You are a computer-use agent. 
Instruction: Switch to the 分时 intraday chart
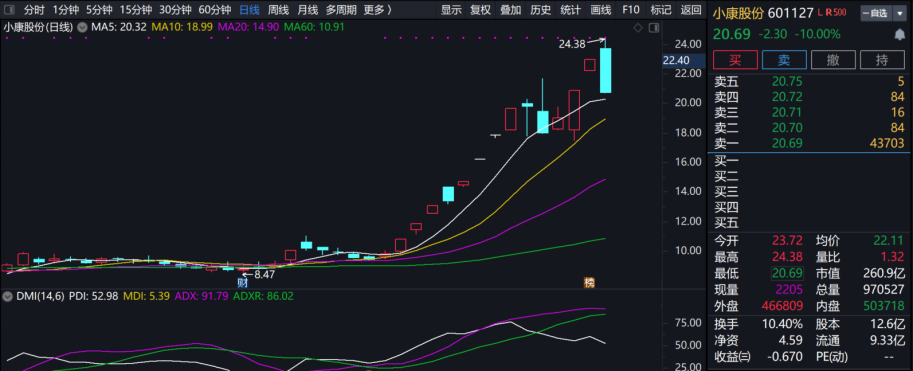point(34,10)
